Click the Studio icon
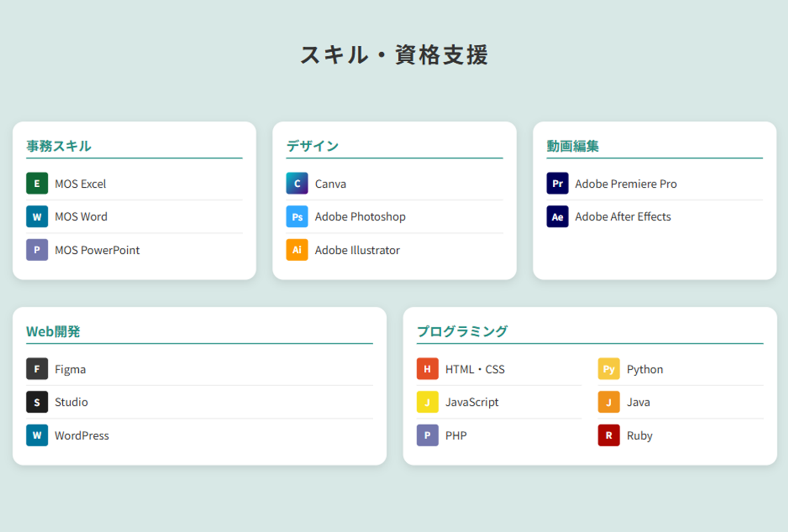Screen dimensions: 788x532 tap(37, 402)
